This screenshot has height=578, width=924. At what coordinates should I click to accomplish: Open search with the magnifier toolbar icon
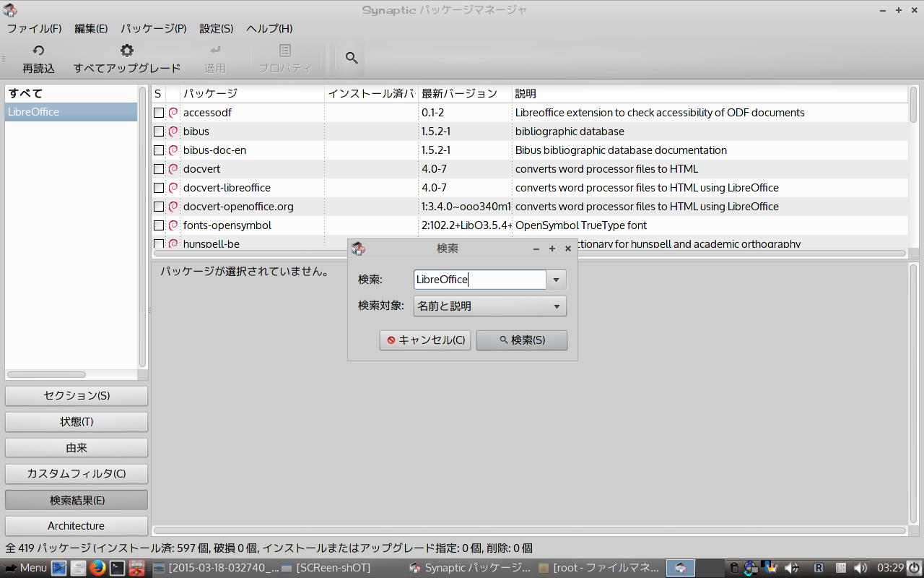tap(352, 58)
